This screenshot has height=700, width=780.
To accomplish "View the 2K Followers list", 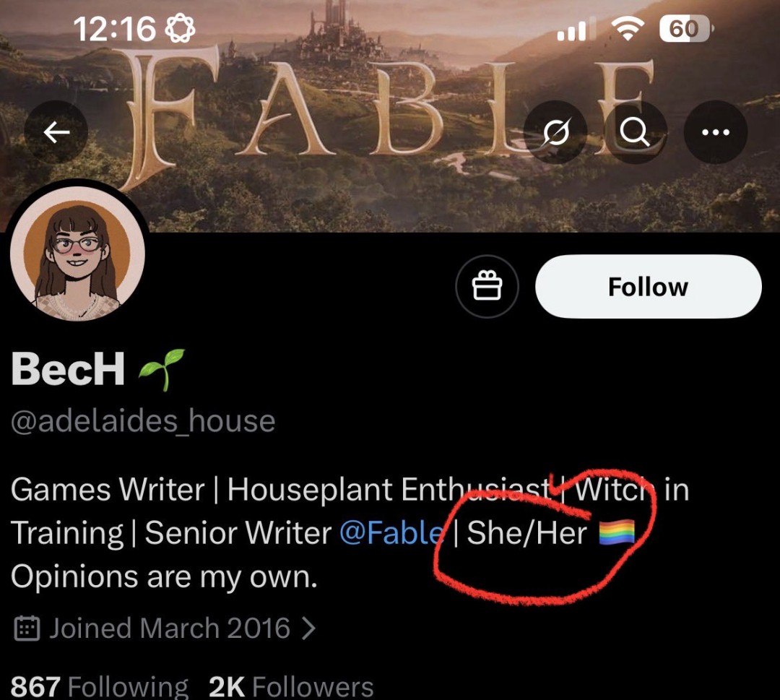I will pyautogui.click(x=291, y=686).
